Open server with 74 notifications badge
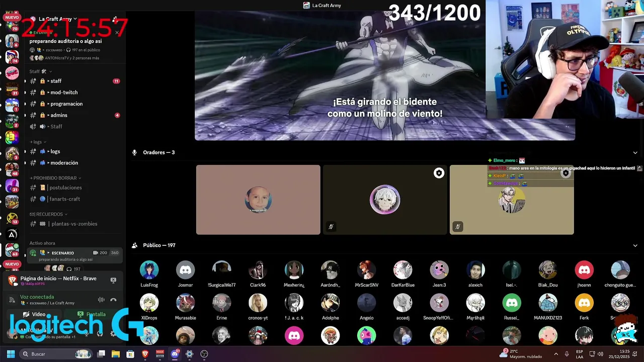 pyautogui.click(x=12, y=57)
